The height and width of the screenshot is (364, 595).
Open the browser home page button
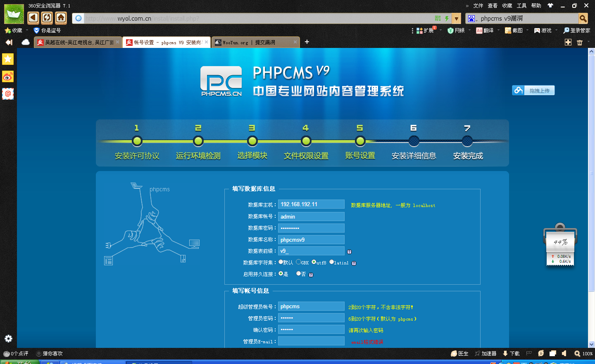coord(61,17)
